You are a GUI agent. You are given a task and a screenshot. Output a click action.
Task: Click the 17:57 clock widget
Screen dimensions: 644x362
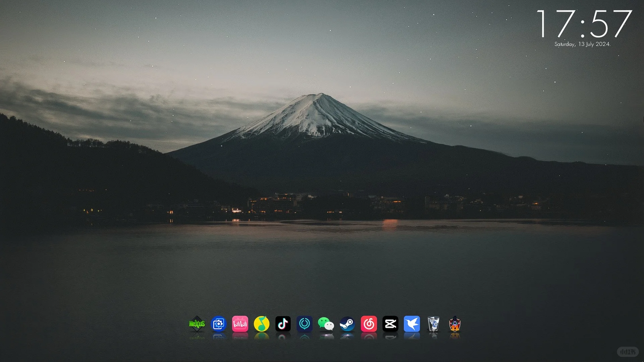coord(584,23)
